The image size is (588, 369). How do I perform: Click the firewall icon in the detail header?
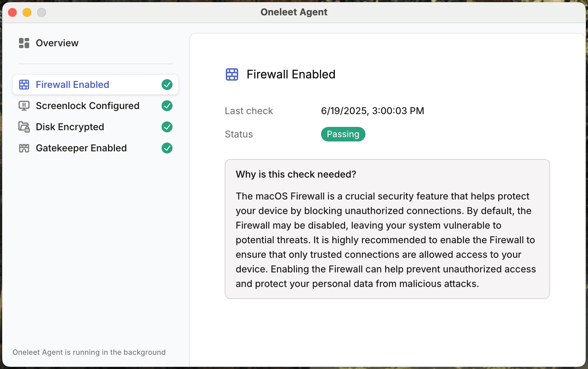pos(232,74)
